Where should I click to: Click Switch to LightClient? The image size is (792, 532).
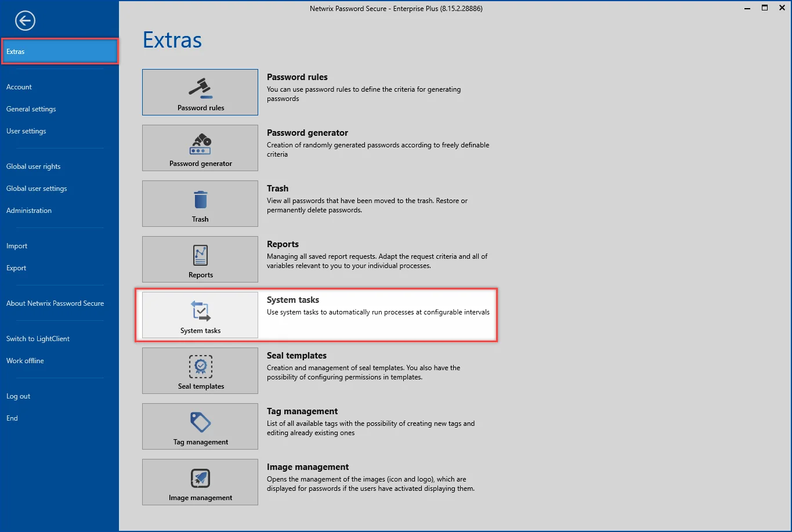(x=38, y=339)
